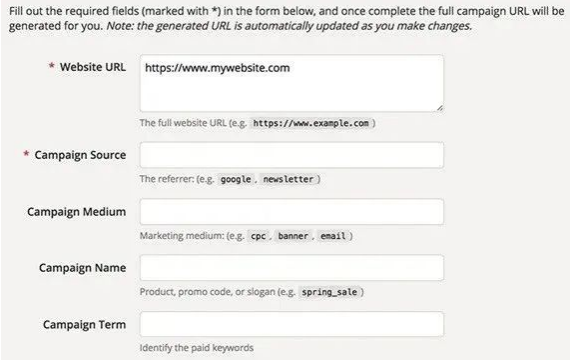Click the 'spring_sale' example code tag
570x360 pixels.
(329, 292)
